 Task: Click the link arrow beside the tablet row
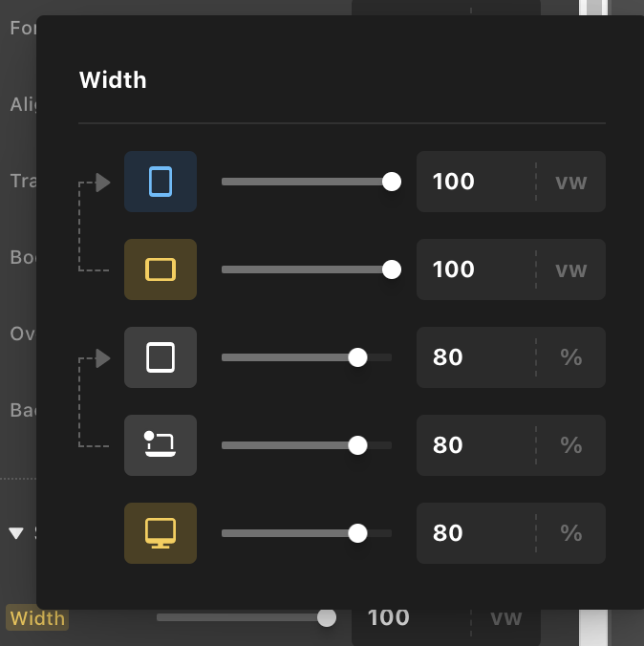(102, 357)
